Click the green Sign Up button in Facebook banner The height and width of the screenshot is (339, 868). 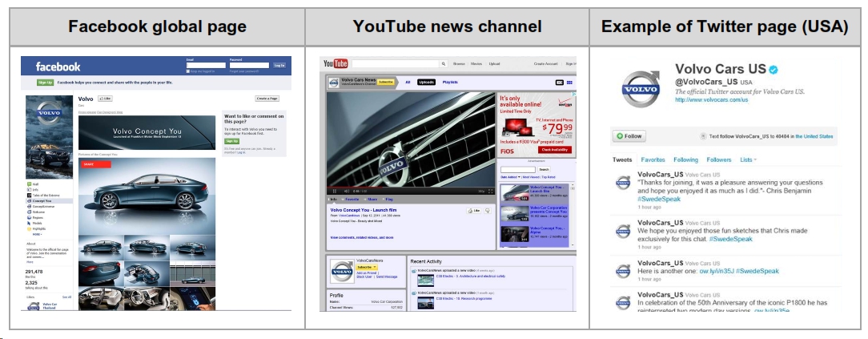pos(46,83)
